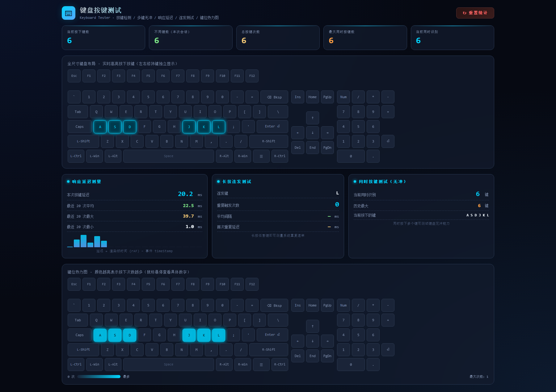The image size is (556, 392).
Task: Click the R-Ctrl key in the live layout
Action: [280, 156]
